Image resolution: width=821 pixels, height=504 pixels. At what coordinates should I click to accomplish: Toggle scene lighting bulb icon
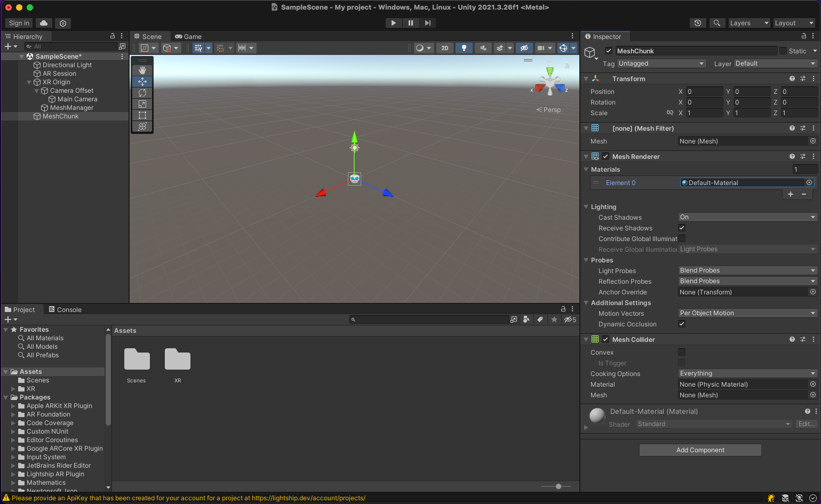click(464, 48)
